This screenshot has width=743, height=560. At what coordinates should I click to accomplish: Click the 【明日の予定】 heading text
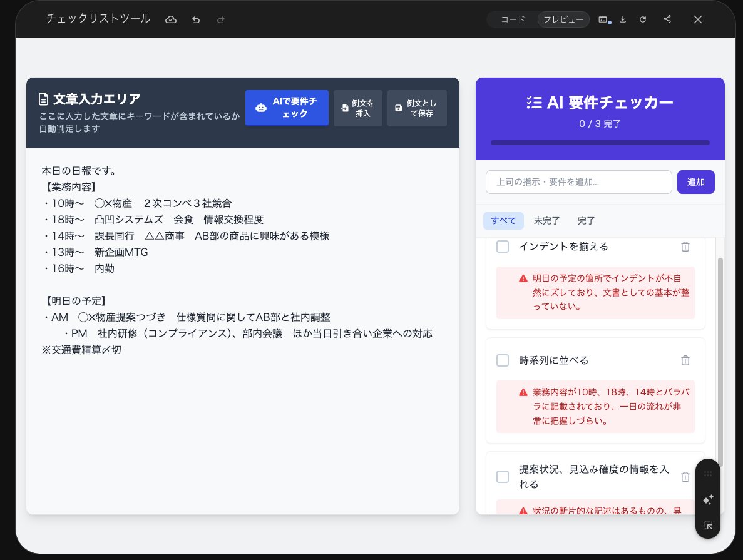(76, 301)
